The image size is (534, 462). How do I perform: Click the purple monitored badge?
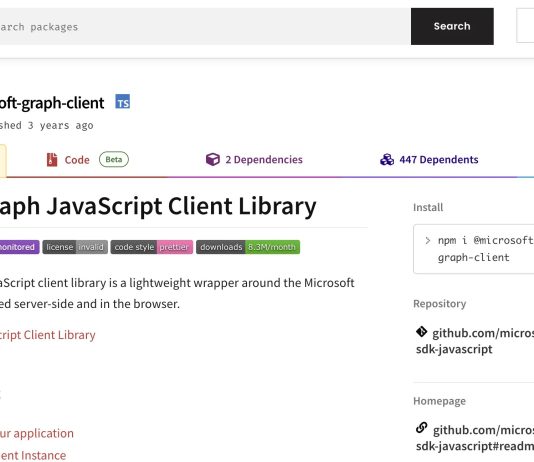(x=19, y=247)
